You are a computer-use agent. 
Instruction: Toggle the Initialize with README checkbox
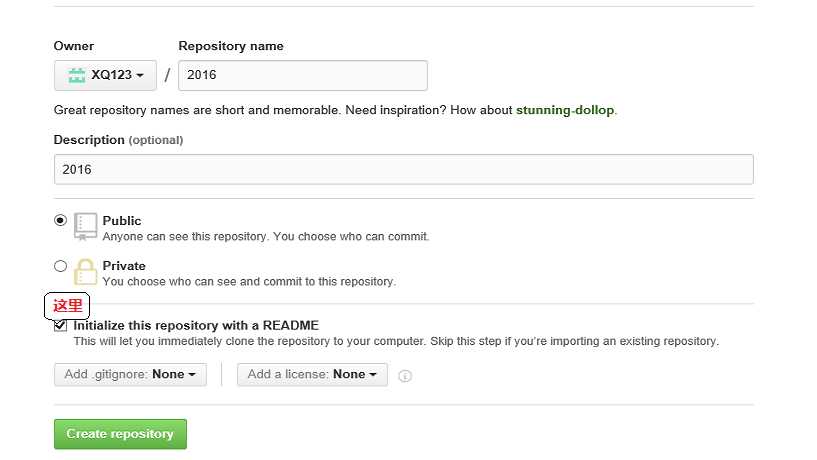click(61, 325)
